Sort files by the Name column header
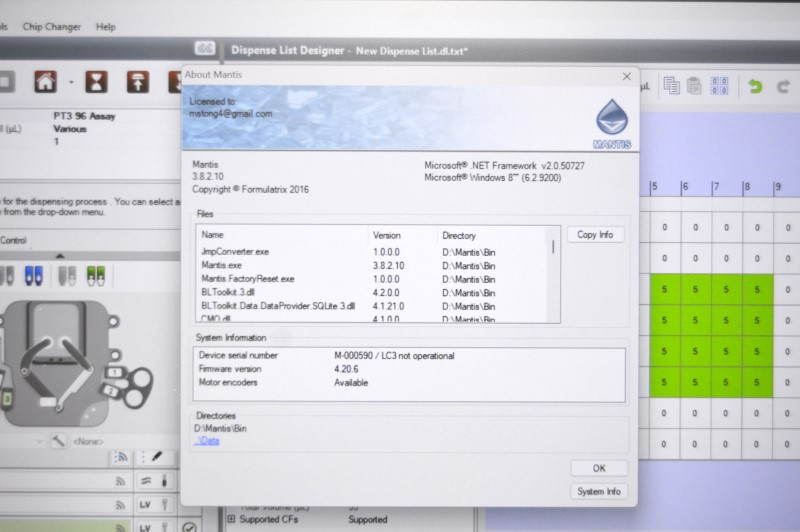Viewport: 800px width, 532px height. 212,235
